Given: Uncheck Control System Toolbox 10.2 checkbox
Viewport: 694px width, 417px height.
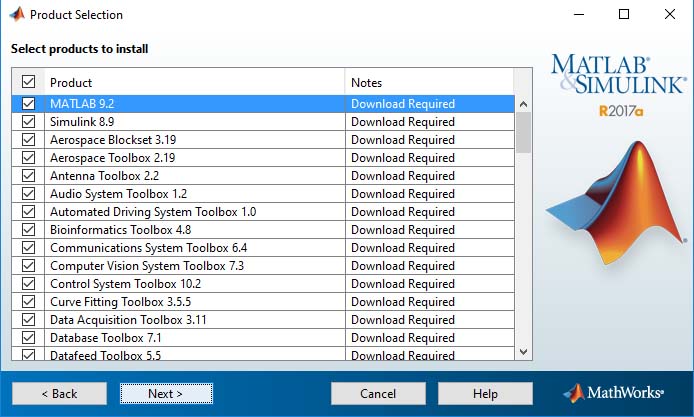Looking at the screenshot, I should point(28,284).
